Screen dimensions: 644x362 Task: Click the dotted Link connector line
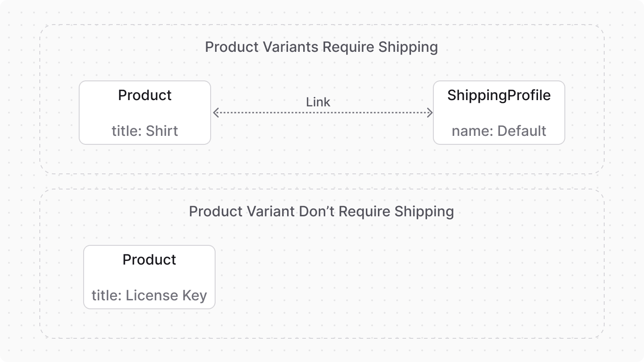point(322,113)
